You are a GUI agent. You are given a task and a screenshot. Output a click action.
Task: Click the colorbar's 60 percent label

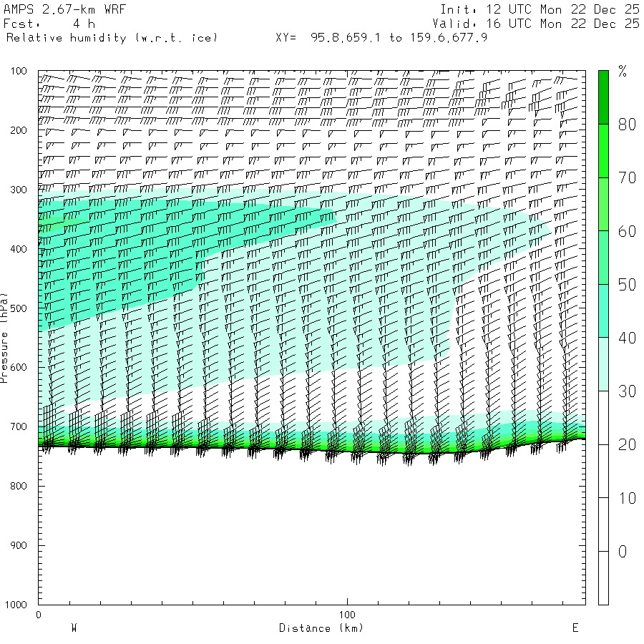coord(627,231)
